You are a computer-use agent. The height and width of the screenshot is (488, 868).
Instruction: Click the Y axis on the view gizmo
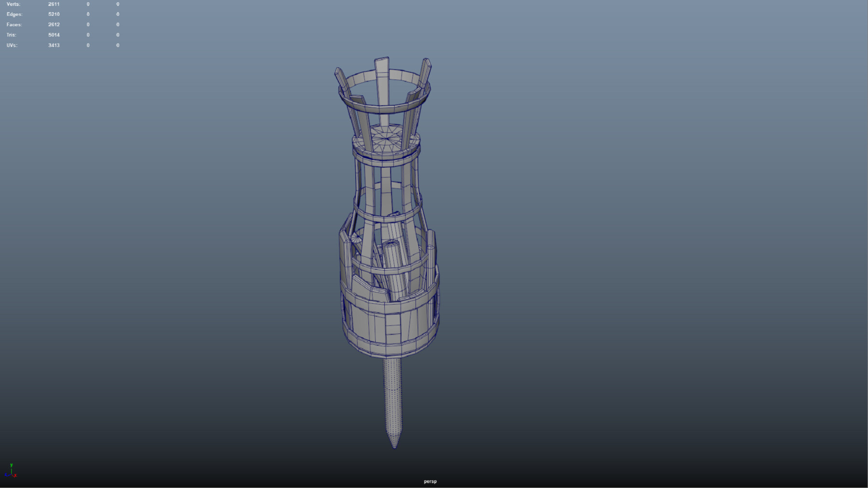[x=11, y=465]
